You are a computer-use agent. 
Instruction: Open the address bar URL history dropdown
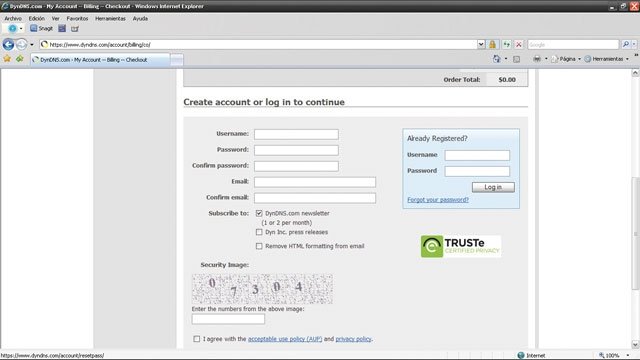point(481,44)
